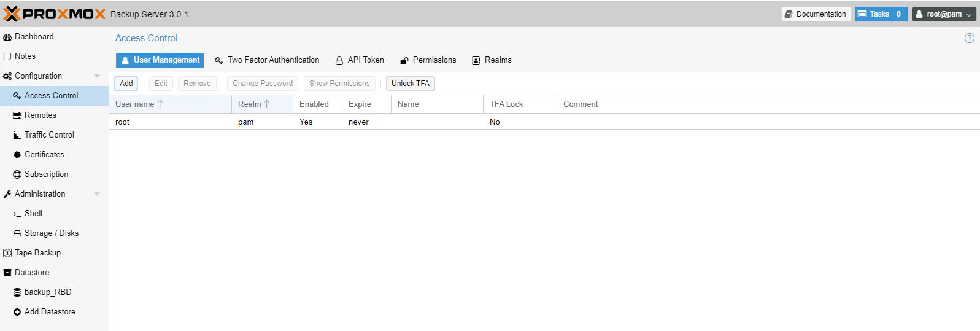Image resolution: width=980 pixels, height=331 pixels.
Task: Click the Notes sticky-note icon
Action: [7, 56]
